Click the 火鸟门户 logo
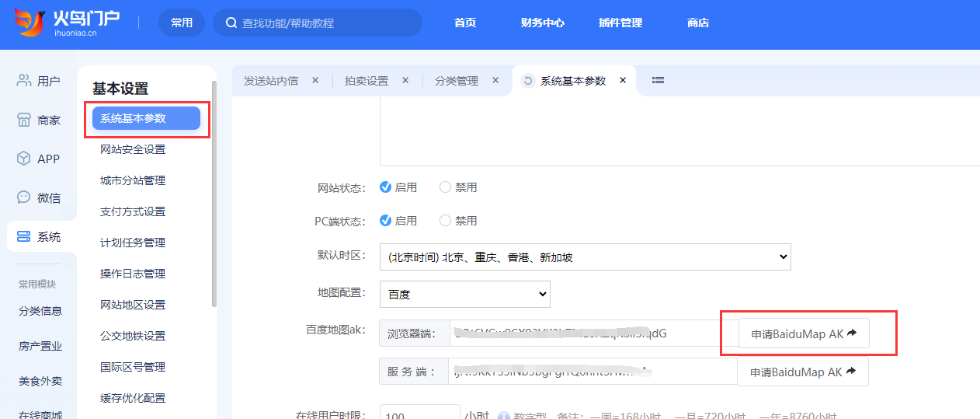 68,23
